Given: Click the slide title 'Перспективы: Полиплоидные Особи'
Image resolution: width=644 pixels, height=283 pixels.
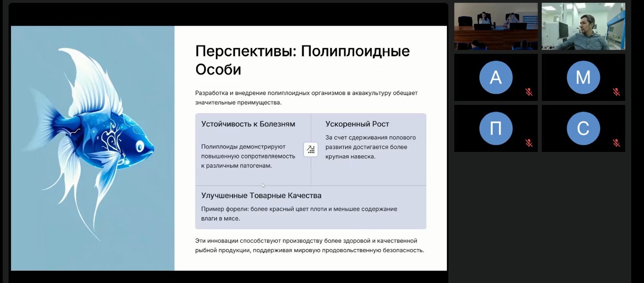Looking at the screenshot, I should 302,60.
